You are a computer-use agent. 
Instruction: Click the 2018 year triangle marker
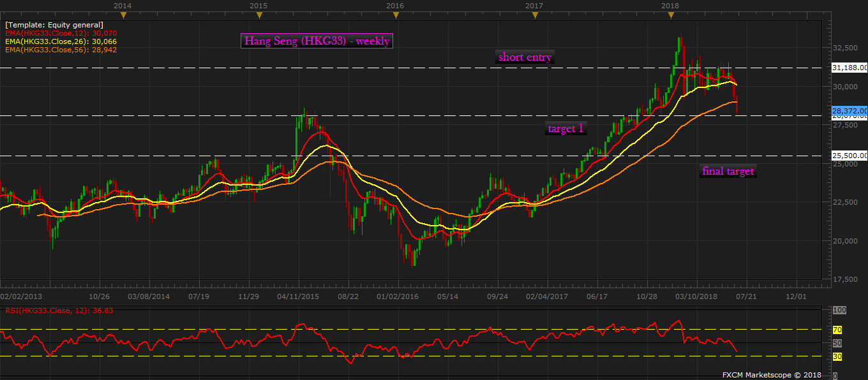point(670,14)
